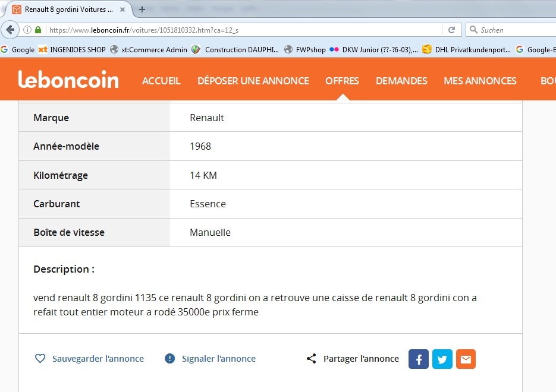Click the leboncoin logo
Image resolution: width=556 pixels, height=392 pixels.
68,80
